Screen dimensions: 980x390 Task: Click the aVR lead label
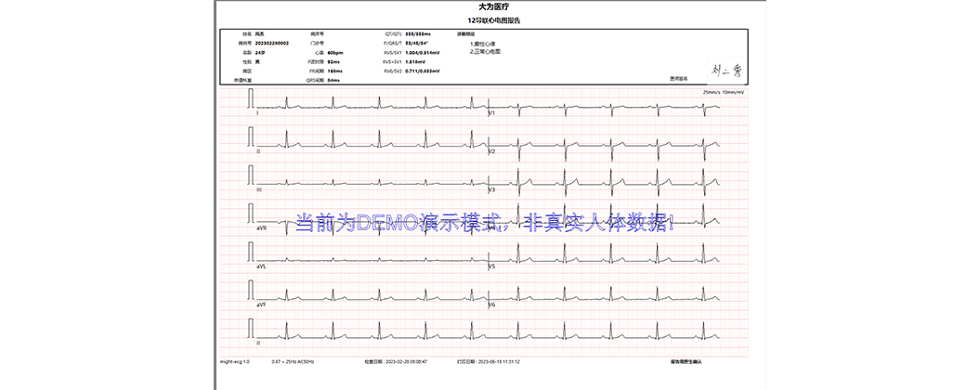261,228
